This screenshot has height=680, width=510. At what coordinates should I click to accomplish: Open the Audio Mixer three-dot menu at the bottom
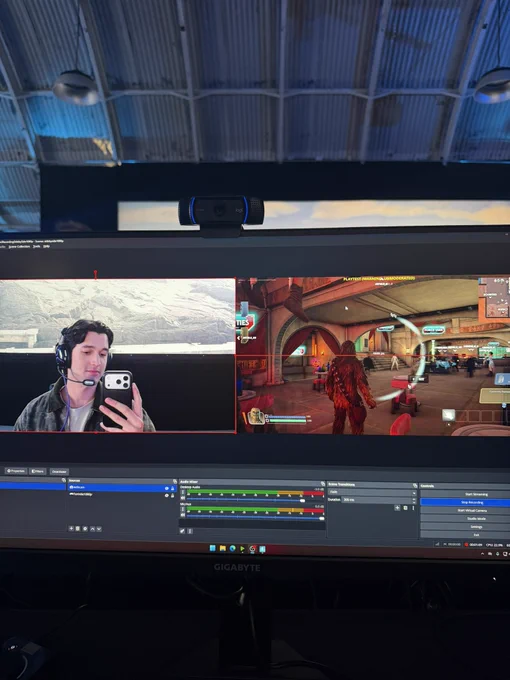pyautogui.click(x=190, y=531)
